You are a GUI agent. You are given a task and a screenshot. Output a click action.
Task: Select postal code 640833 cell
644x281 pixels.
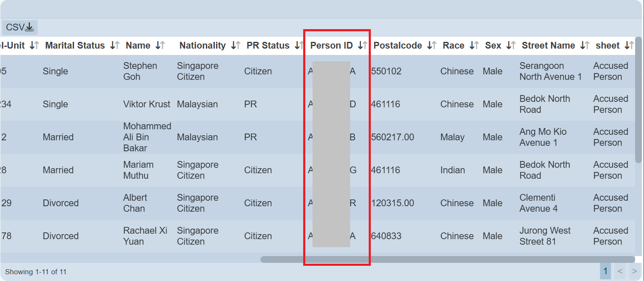386,236
